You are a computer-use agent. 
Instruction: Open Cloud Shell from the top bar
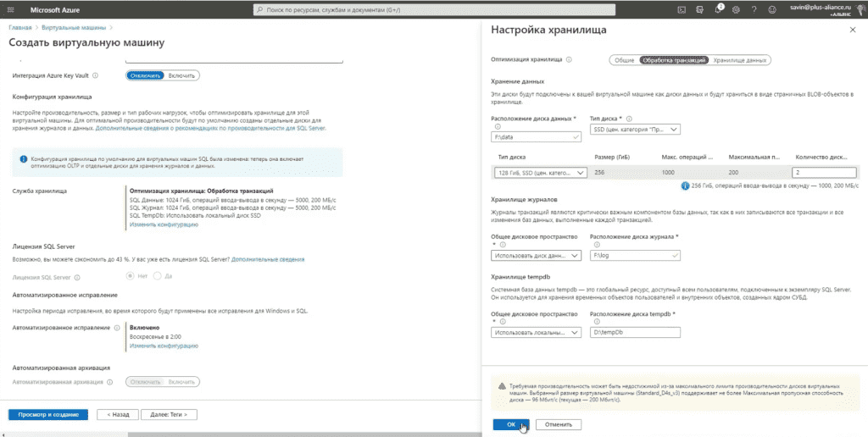[x=682, y=9]
